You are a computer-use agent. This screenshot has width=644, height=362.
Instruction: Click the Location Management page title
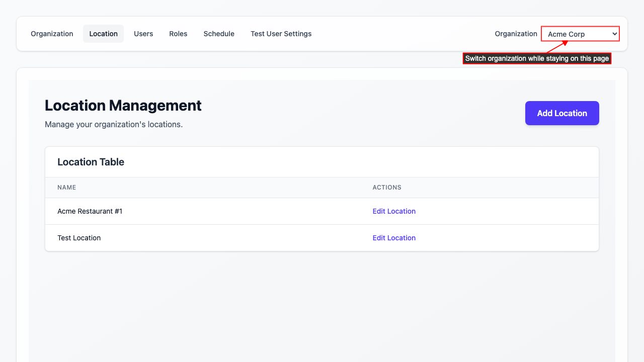[x=123, y=106]
